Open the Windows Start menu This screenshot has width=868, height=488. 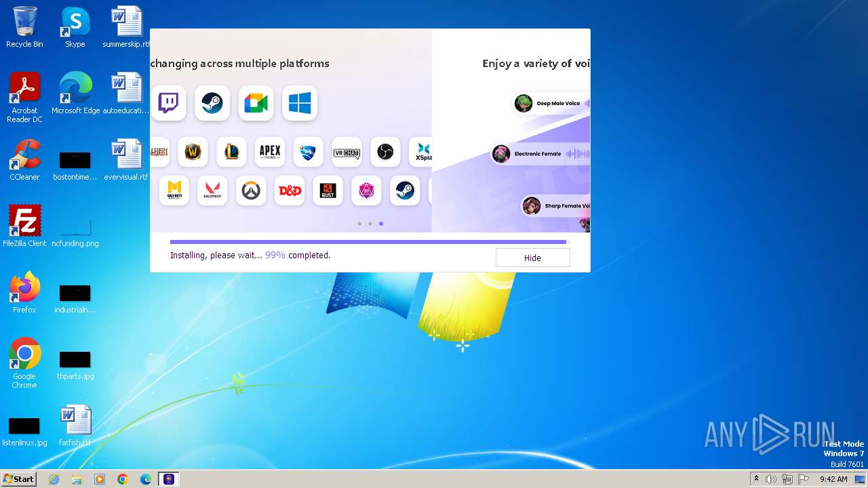tap(18, 479)
